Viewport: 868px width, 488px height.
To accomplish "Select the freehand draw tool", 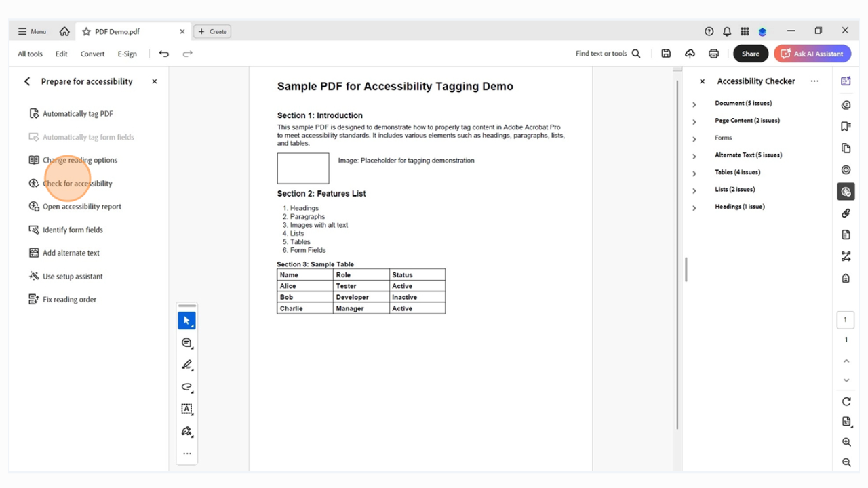I will click(x=187, y=387).
